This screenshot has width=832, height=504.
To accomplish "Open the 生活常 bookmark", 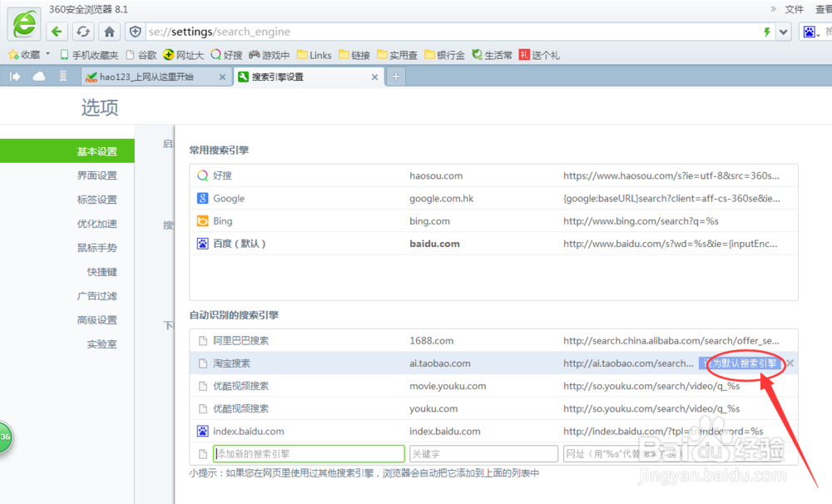I will tap(493, 55).
